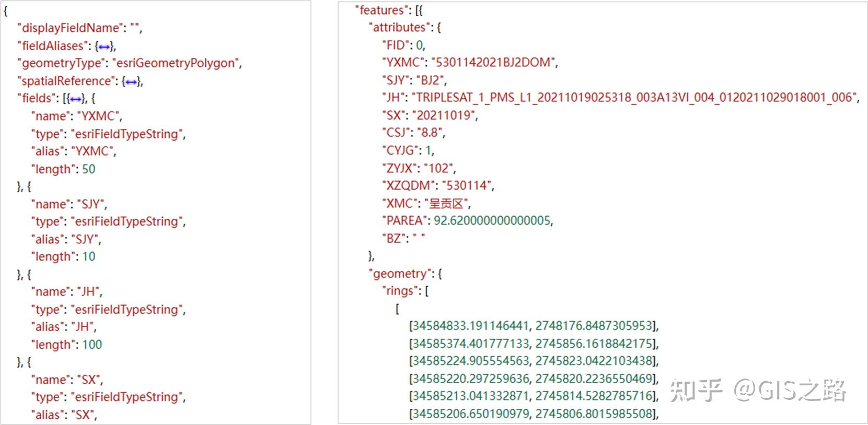Select the SX value "20211019"
Viewport: 868px width, 425px height.
[444, 115]
